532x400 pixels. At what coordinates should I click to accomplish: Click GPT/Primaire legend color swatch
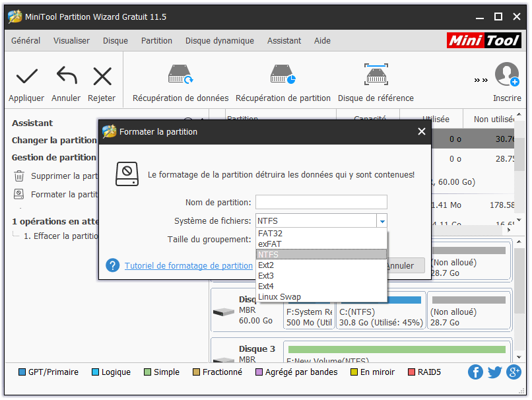(x=22, y=372)
